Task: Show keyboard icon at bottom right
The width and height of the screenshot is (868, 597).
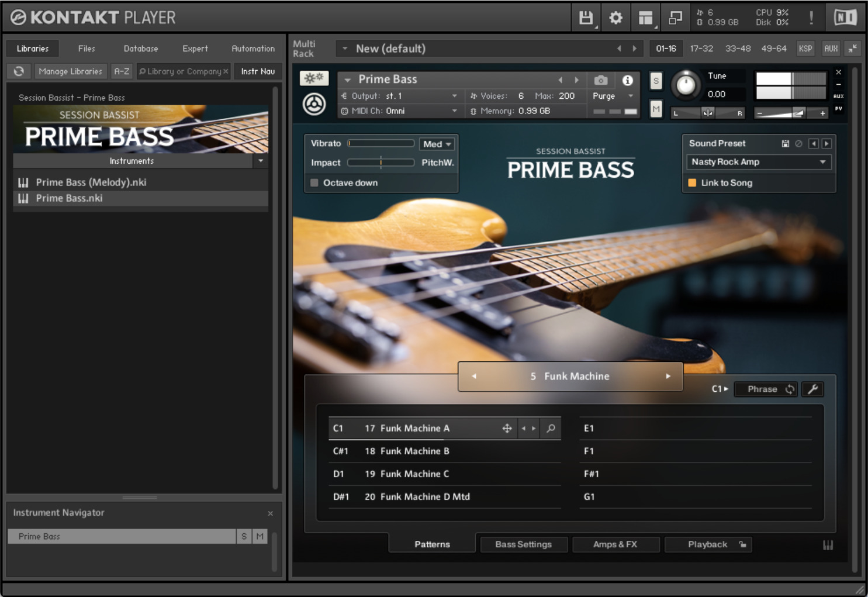Action: click(828, 546)
